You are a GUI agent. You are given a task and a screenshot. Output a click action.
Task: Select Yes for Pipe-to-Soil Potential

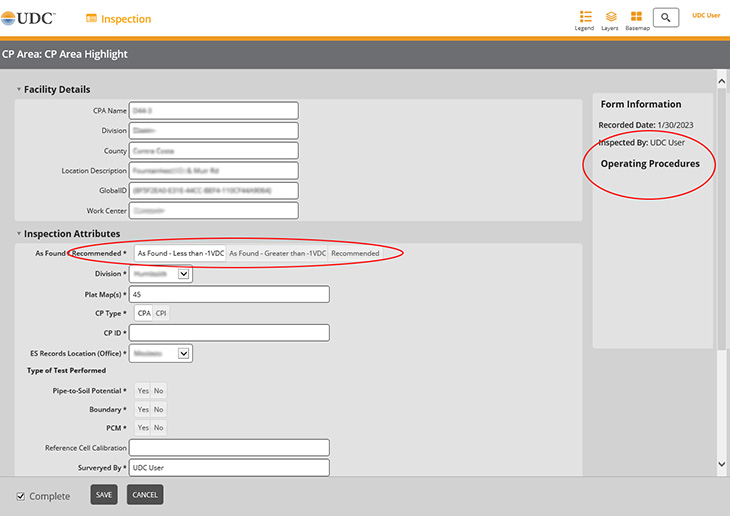coord(142,390)
